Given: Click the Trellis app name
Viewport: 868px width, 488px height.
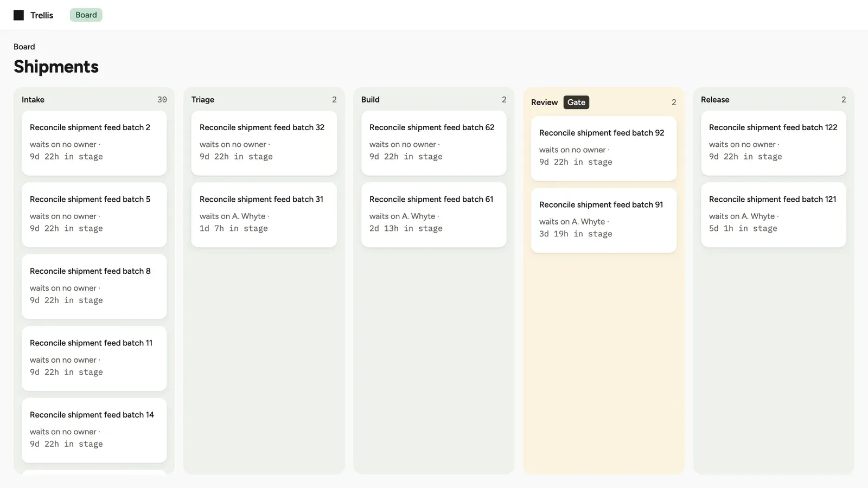Looking at the screenshot, I should pyautogui.click(x=42, y=15).
